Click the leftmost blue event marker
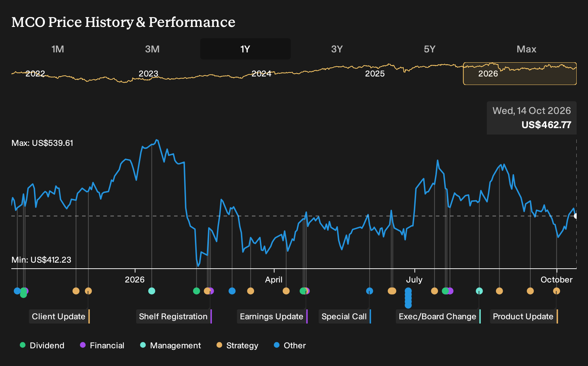 tap(17, 291)
